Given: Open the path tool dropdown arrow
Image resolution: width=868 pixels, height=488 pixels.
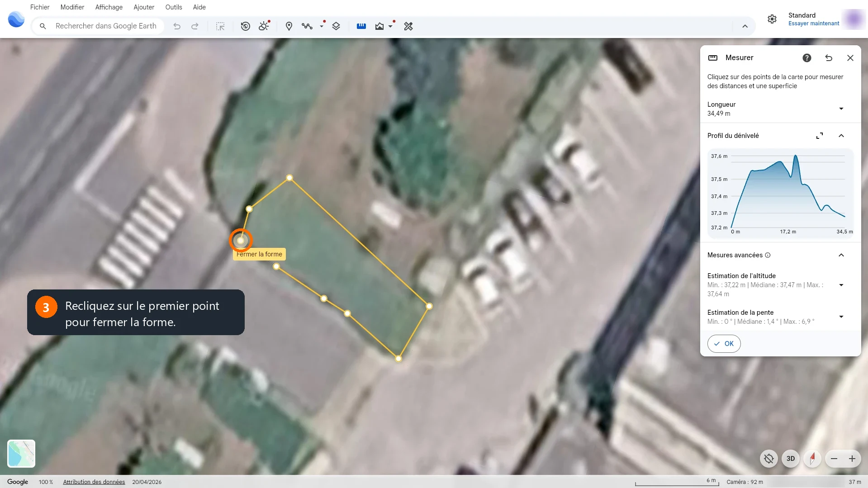Looking at the screenshot, I should (322, 26).
